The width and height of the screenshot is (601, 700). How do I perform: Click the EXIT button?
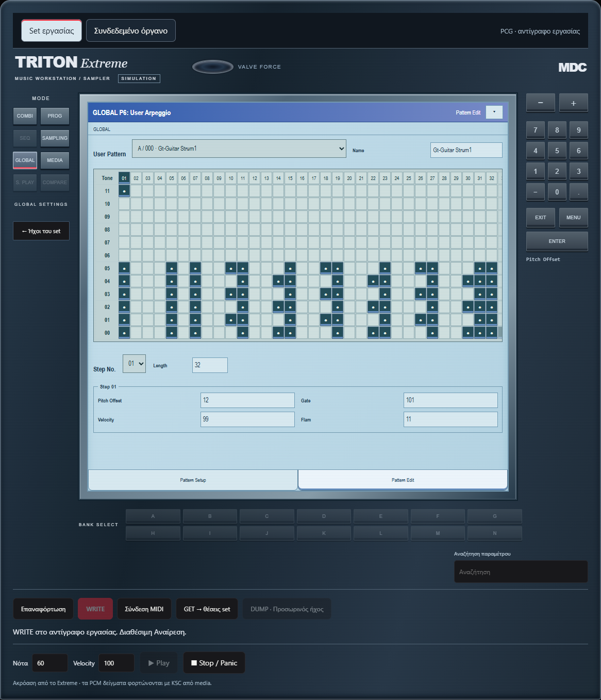tap(540, 218)
